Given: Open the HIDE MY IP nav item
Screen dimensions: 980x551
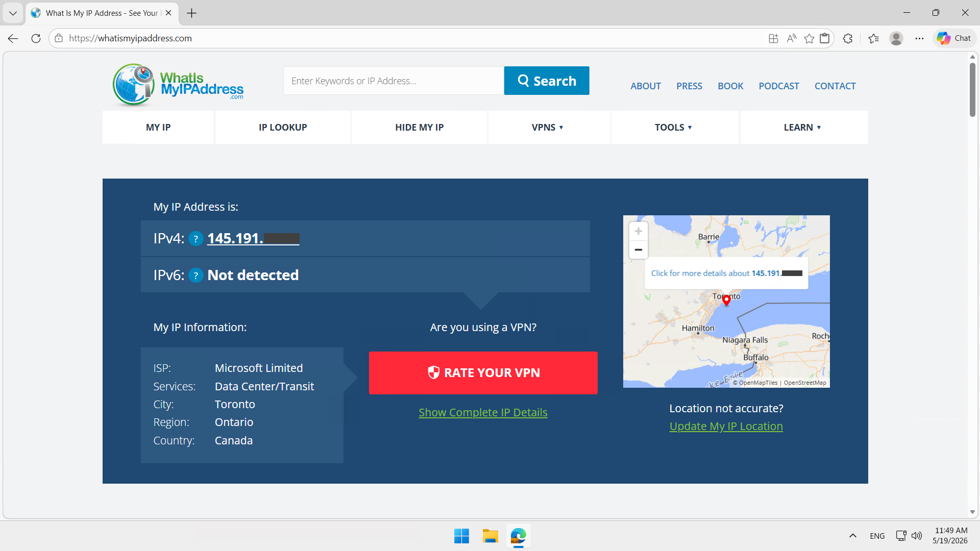Looking at the screenshot, I should 420,128.
